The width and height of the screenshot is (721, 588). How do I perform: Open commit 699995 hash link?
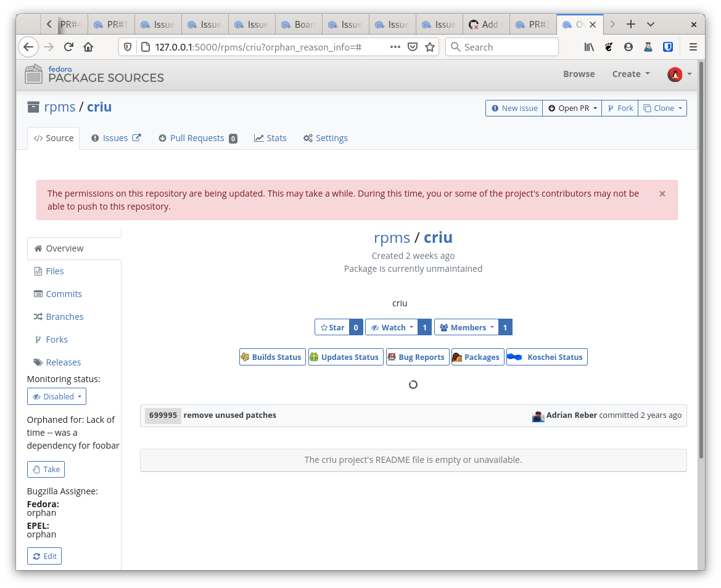click(163, 415)
